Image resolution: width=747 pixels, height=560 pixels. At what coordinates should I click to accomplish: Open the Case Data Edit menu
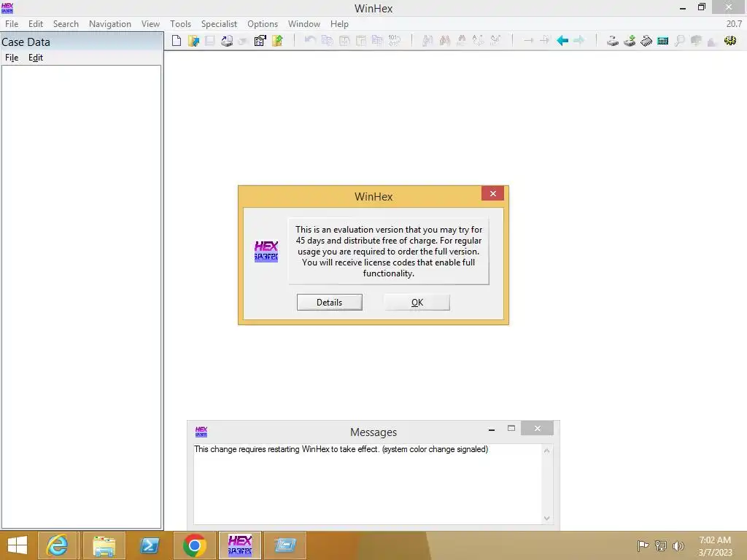(36, 58)
